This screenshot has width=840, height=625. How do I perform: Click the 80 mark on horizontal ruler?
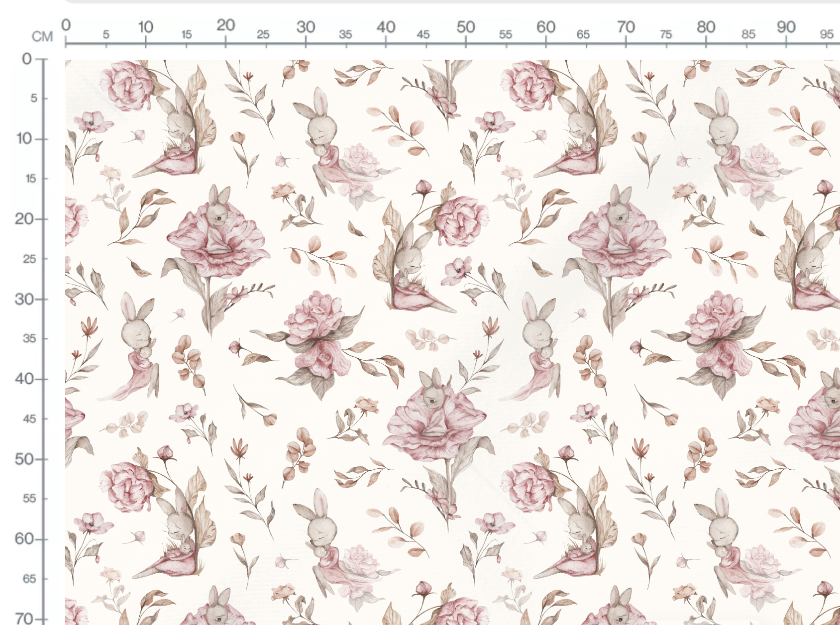pos(706,27)
